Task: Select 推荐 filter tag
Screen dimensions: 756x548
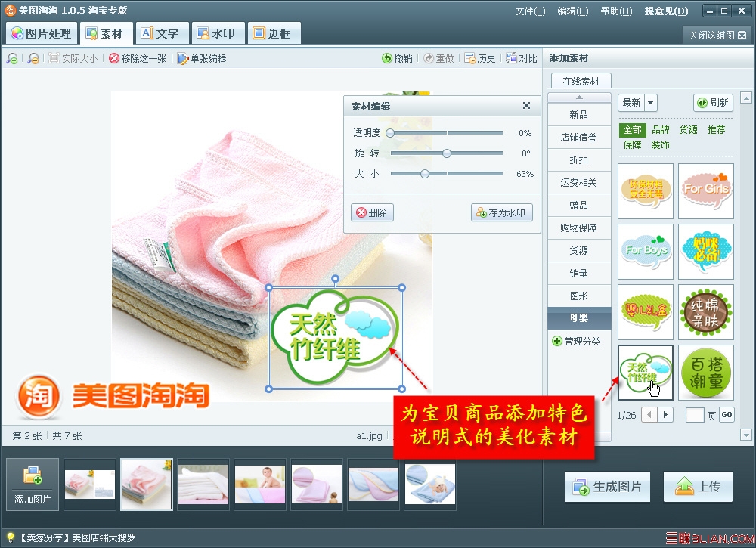Action: click(717, 130)
